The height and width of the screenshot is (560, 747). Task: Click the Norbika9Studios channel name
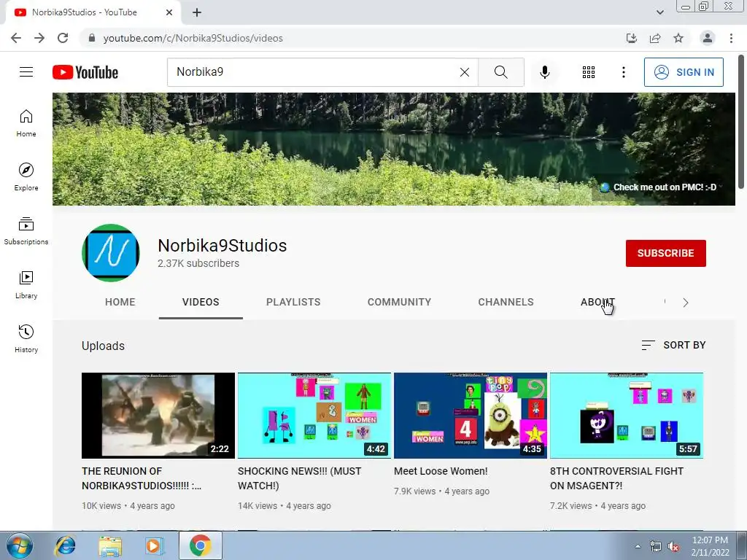click(x=222, y=246)
